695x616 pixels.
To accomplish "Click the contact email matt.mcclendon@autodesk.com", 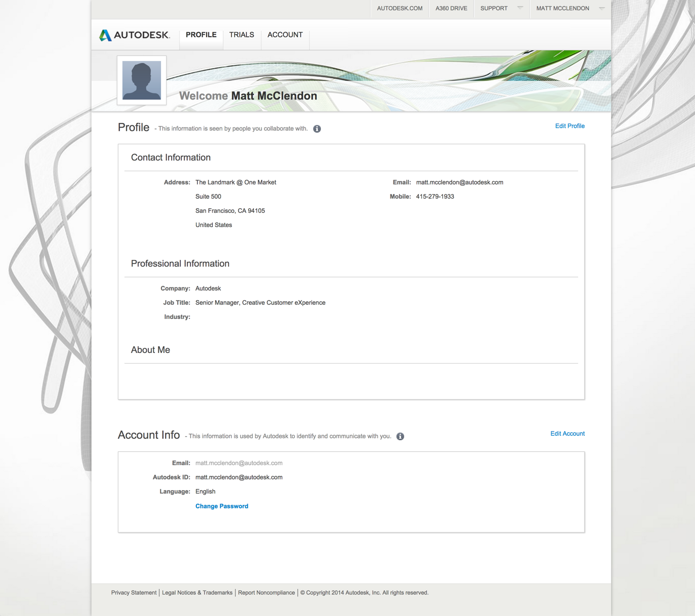I will [459, 182].
